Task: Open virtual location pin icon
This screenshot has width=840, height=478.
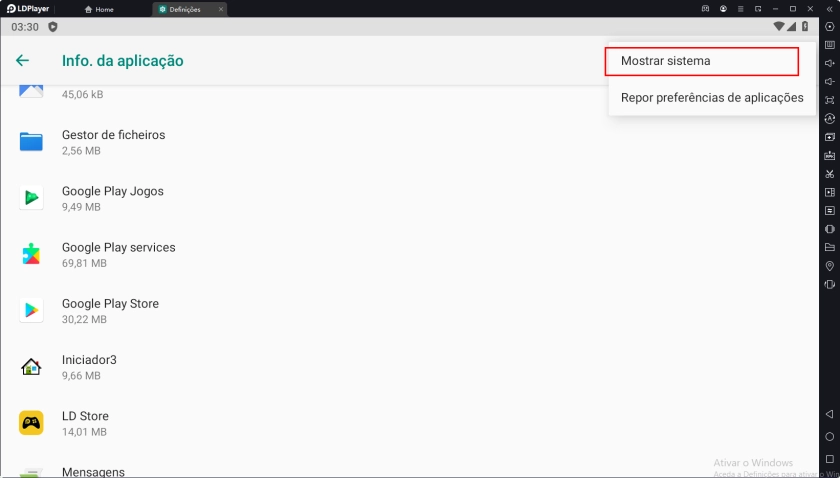Action: coord(830,266)
